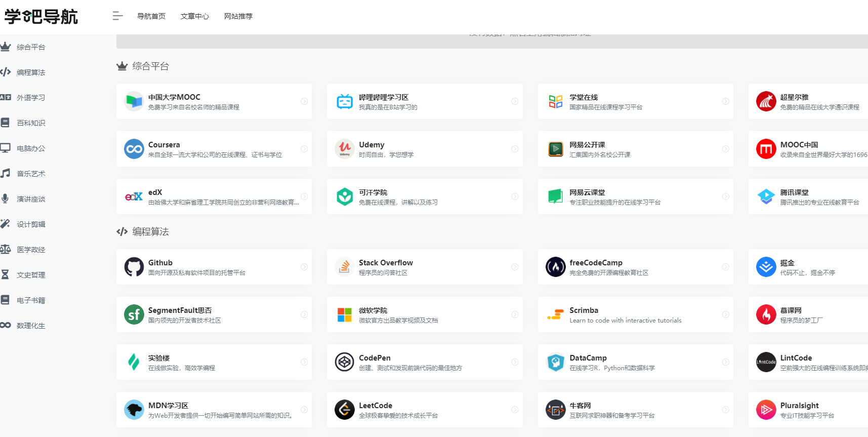Click description text 程序员的问答社区
Screen dimensions: 868x437
pyautogui.click(x=383, y=272)
